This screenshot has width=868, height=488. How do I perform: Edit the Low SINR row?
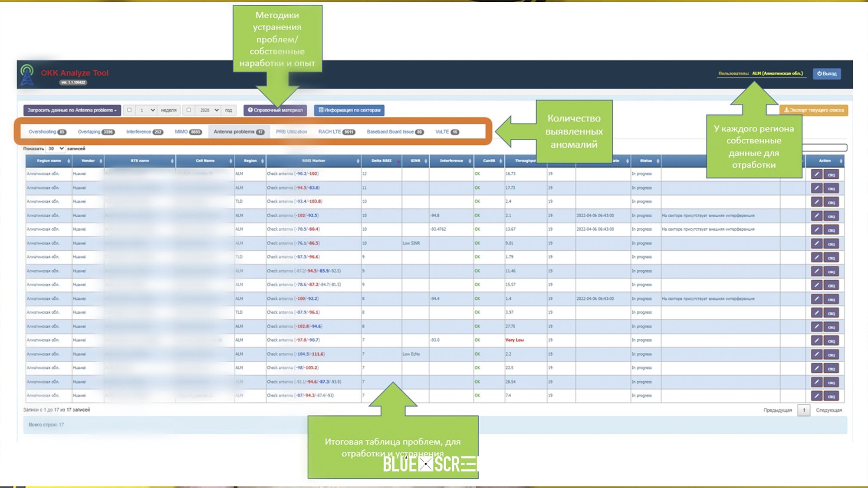[x=816, y=244]
